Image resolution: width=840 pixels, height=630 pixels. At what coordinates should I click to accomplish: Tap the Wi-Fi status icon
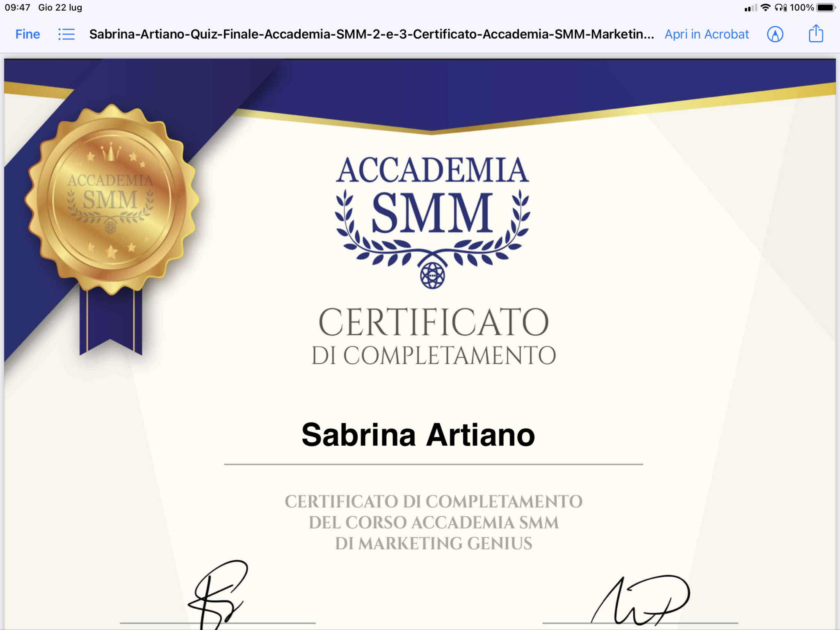[765, 7]
